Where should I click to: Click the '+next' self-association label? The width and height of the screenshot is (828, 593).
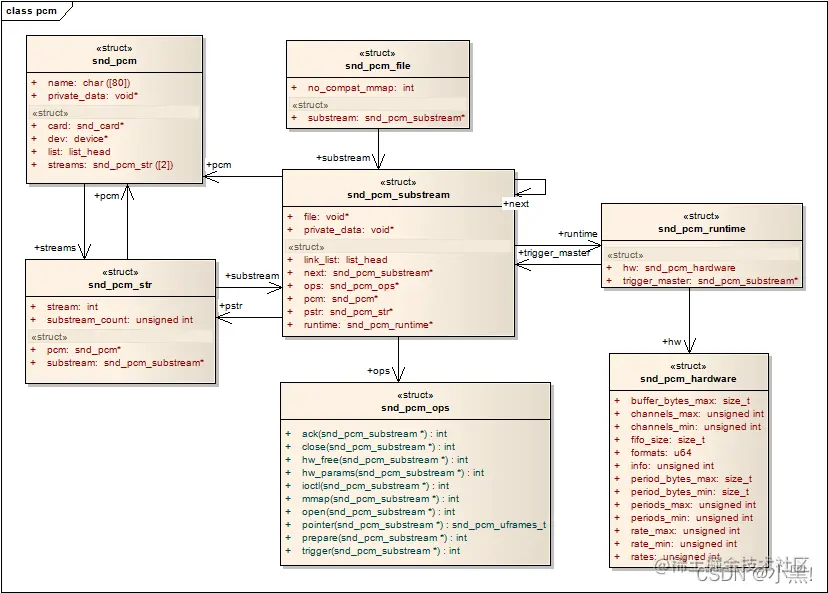click(x=516, y=204)
